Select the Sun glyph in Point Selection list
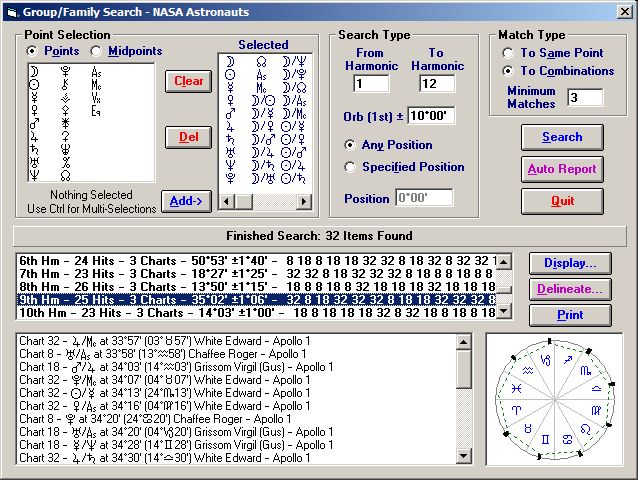This screenshot has width=638, height=480. (x=35, y=87)
